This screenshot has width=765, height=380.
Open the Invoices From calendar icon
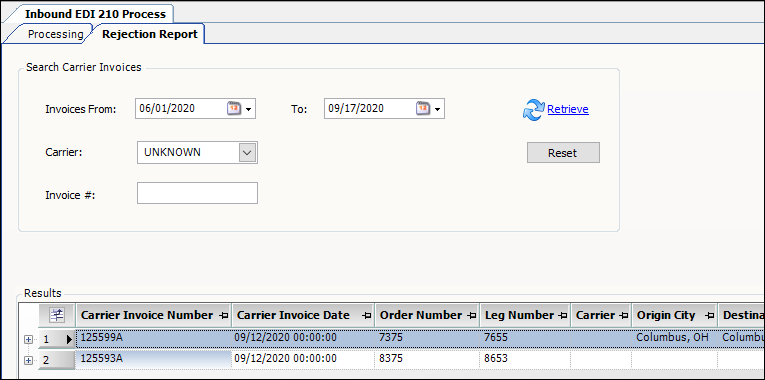(234, 108)
